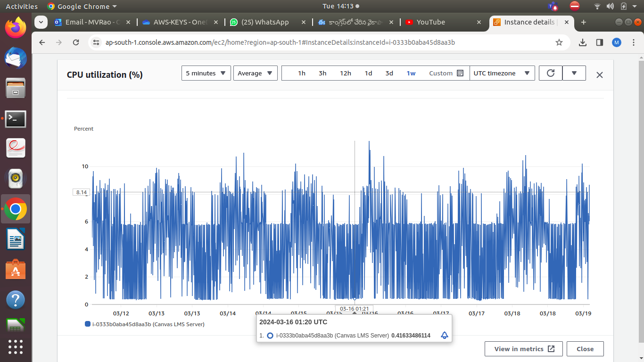This screenshot has width=644, height=362.
Task: Open the Terminal from the dock
Action: click(16, 119)
